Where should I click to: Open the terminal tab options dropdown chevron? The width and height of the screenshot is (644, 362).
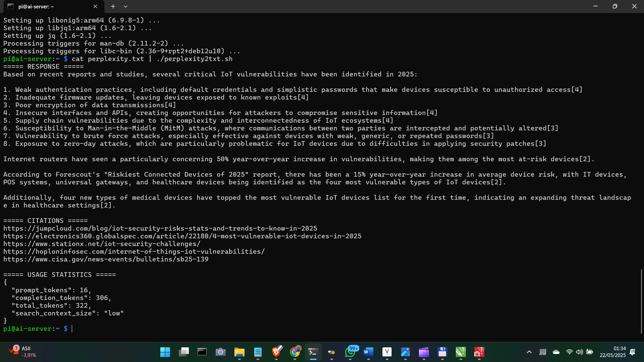(x=126, y=6)
